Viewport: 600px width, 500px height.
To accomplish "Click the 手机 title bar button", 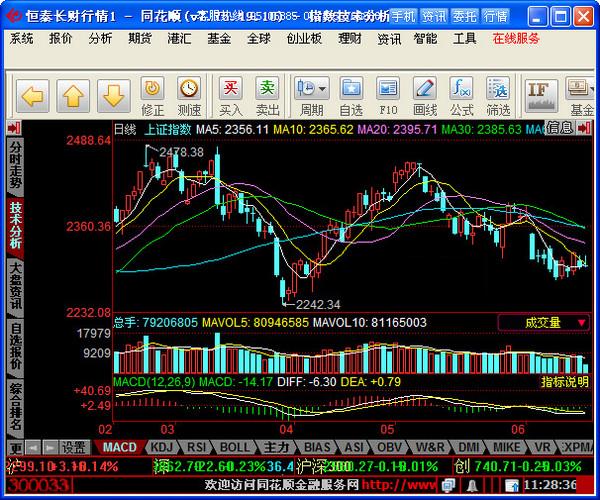I will pyautogui.click(x=403, y=16).
